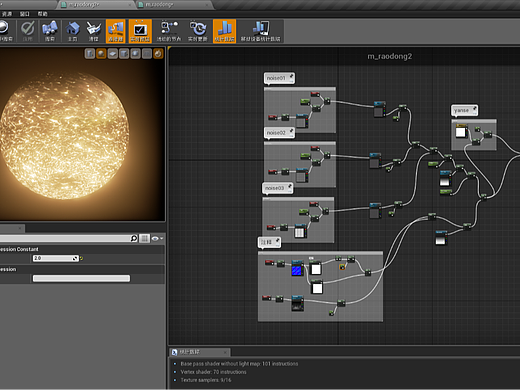
Task: Toggle the preview viewport grid button
Action: (x=147, y=53)
